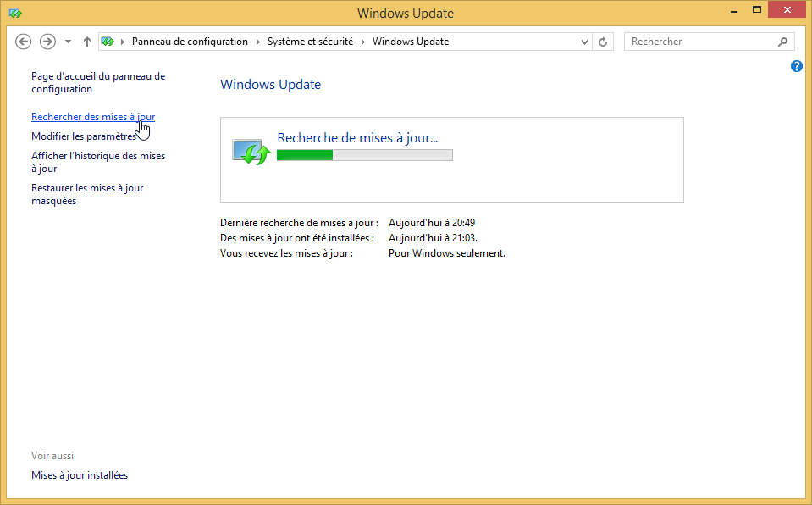Click Rechercher des mises à jour link
The image size is (812, 505).
(93, 117)
